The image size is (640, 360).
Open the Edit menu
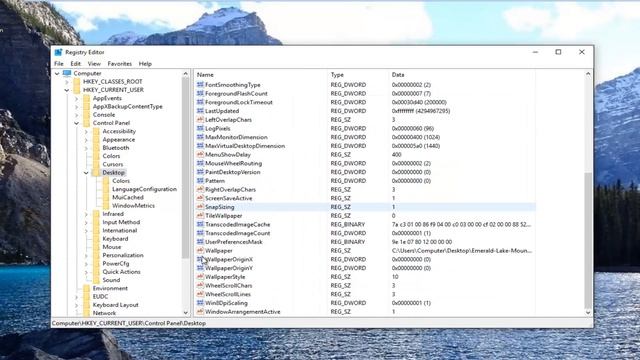(76, 64)
